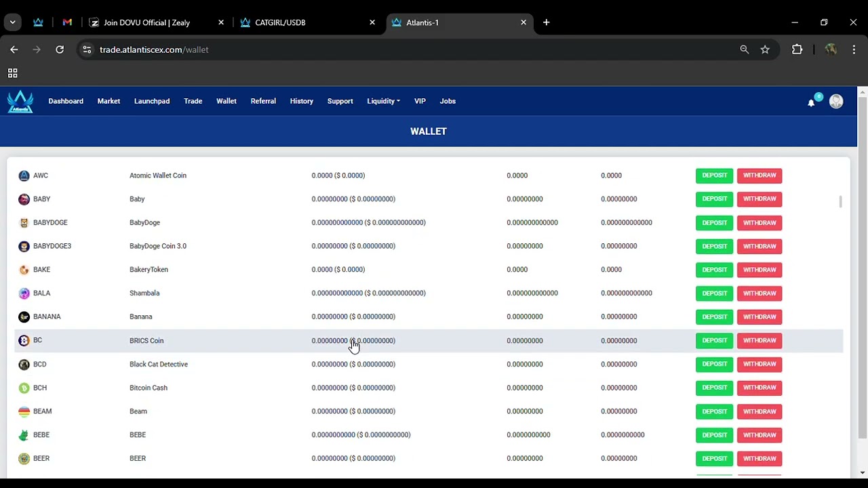Open the notifications bell
Viewport: 868px width, 488px height.
point(811,103)
